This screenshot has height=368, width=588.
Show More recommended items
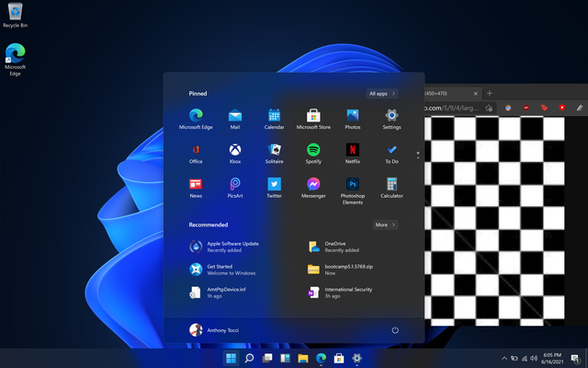385,224
